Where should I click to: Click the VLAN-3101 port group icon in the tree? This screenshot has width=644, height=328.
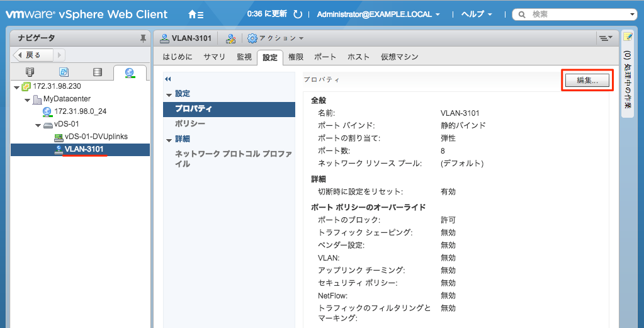click(59, 149)
